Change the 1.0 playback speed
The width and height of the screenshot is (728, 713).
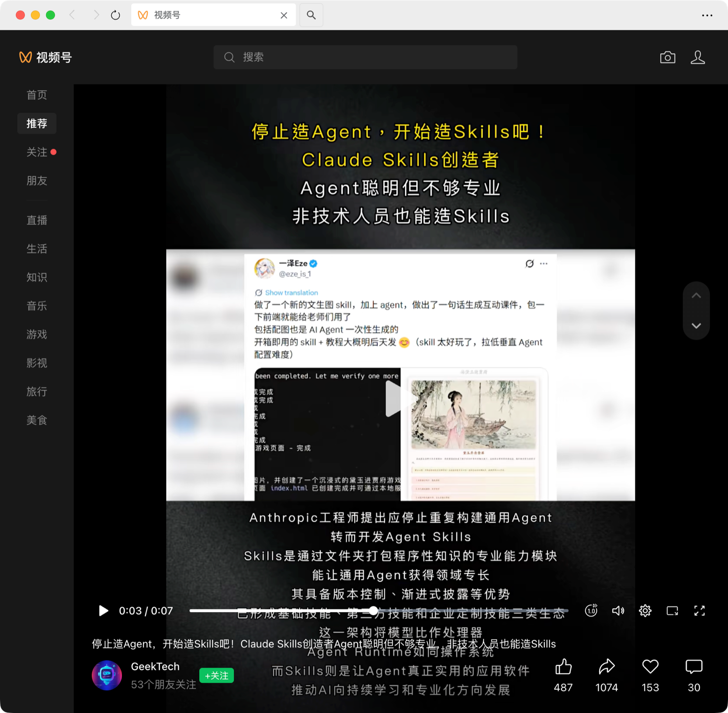click(591, 611)
